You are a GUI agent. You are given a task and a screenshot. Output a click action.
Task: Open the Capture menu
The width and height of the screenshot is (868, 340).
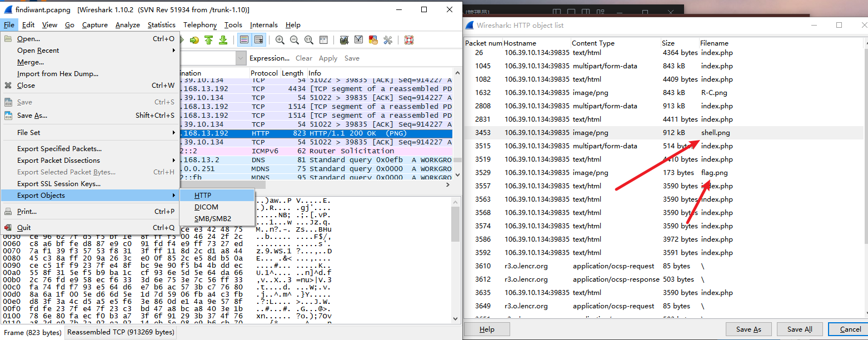click(x=95, y=24)
